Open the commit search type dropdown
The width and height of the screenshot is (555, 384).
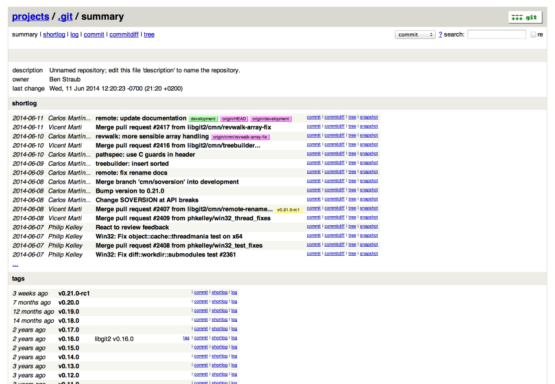(x=415, y=35)
